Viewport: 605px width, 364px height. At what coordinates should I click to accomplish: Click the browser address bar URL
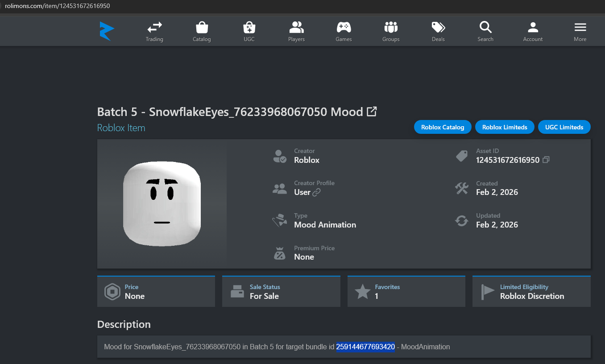pos(58,6)
